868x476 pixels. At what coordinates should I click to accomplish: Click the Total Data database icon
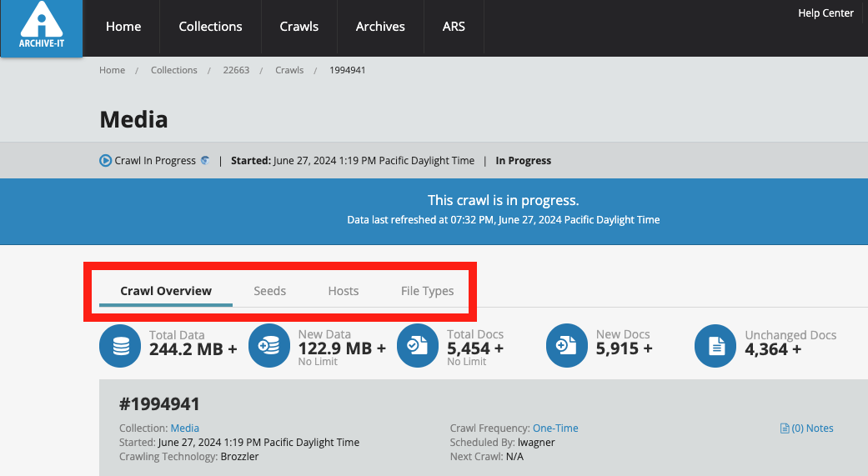click(121, 346)
